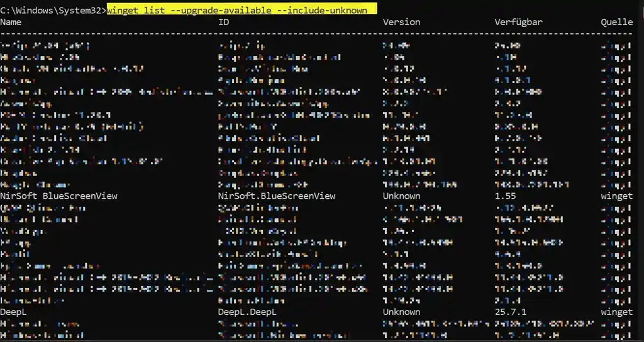Select the Verfügbar column header
644x342 pixels.
[x=518, y=22]
